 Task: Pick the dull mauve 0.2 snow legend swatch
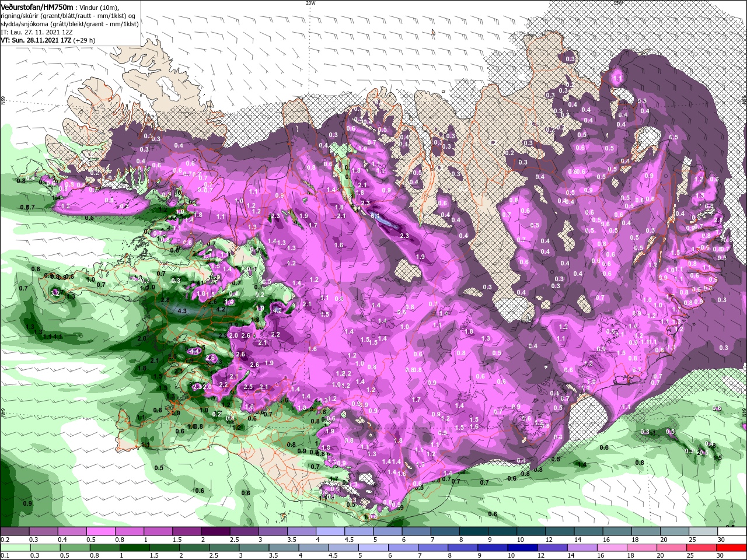(x=15, y=531)
